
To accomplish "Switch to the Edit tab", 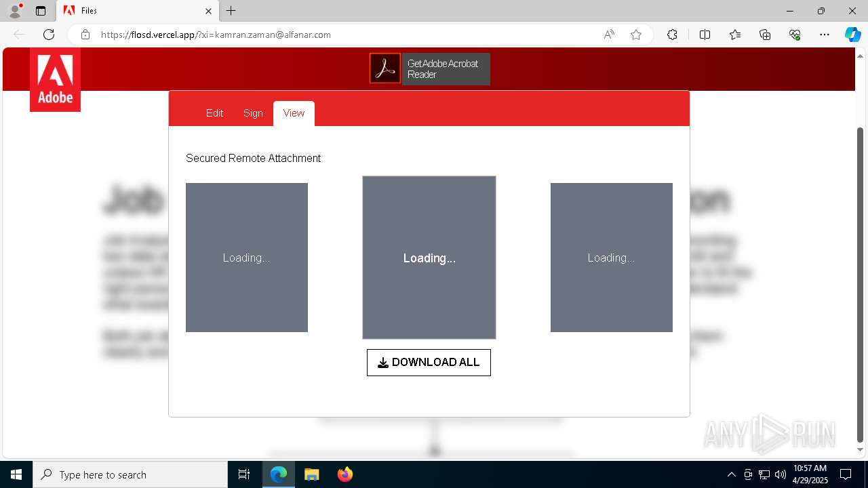I will pyautogui.click(x=214, y=113).
